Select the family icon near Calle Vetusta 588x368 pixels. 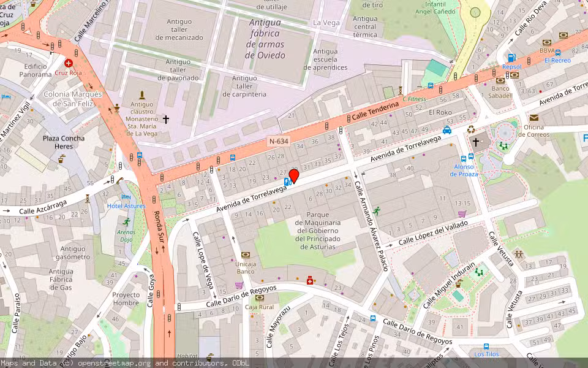point(519,255)
